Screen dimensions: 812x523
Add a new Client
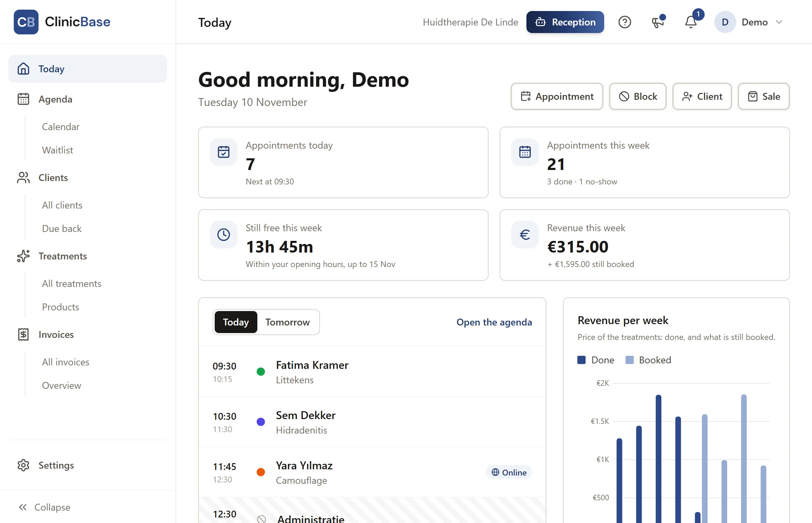tap(702, 96)
